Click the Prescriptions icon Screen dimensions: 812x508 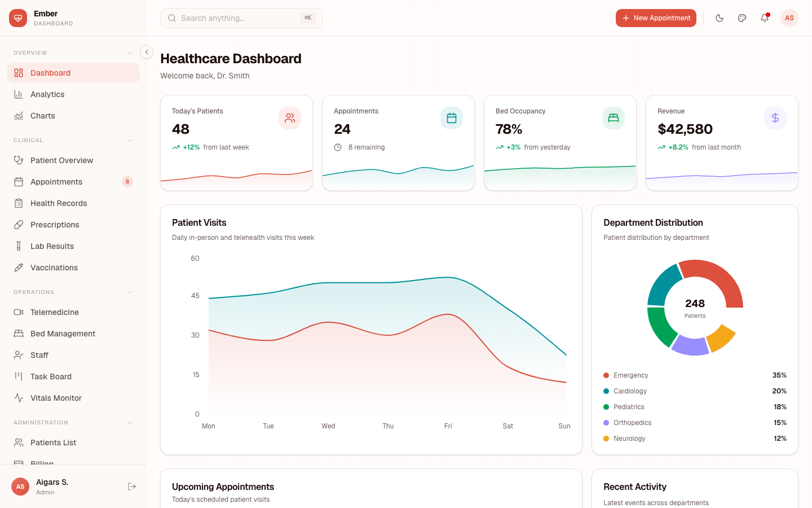point(19,224)
